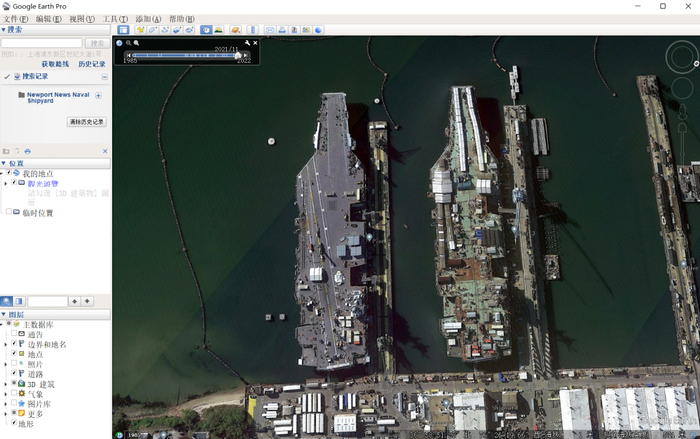
Task: Select the Add Placemark pushpin icon
Action: coord(139,30)
